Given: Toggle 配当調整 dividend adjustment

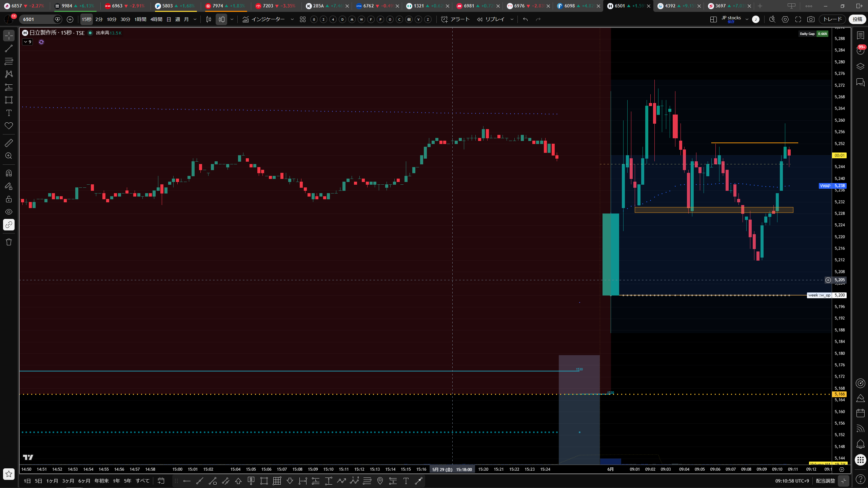Looking at the screenshot, I should pyautogui.click(x=825, y=481).
